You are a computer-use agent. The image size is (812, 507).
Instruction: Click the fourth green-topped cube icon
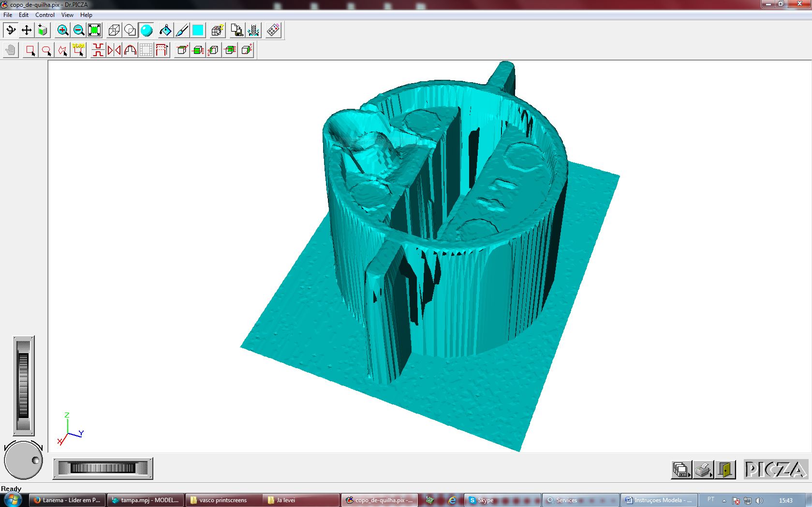[231, 50]
